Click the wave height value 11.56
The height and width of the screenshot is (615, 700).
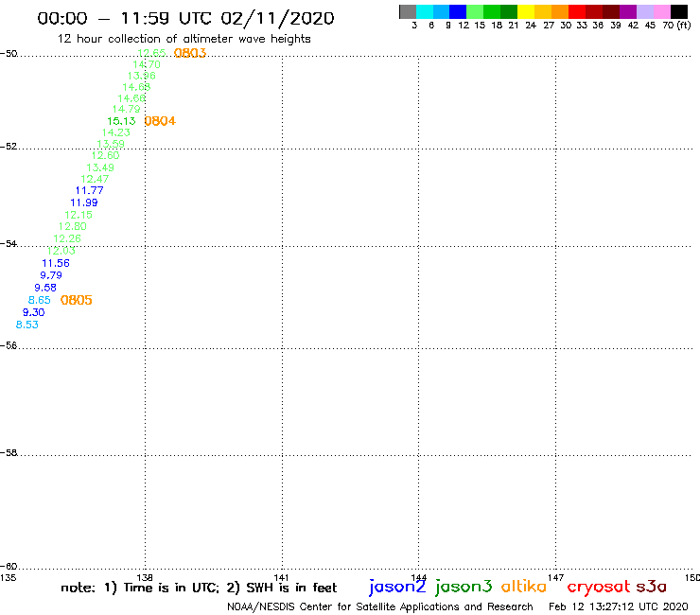point(56,264)
